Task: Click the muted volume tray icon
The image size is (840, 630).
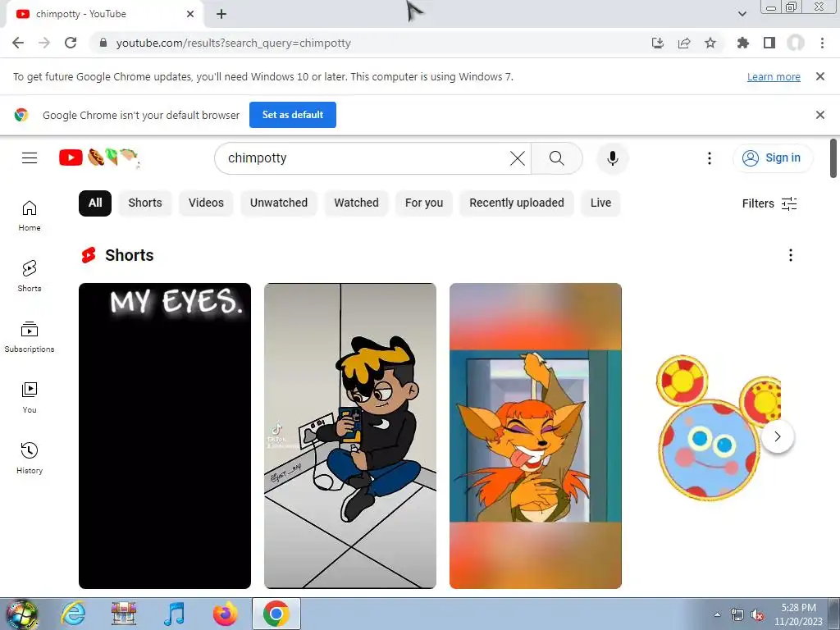Action: 757,615
